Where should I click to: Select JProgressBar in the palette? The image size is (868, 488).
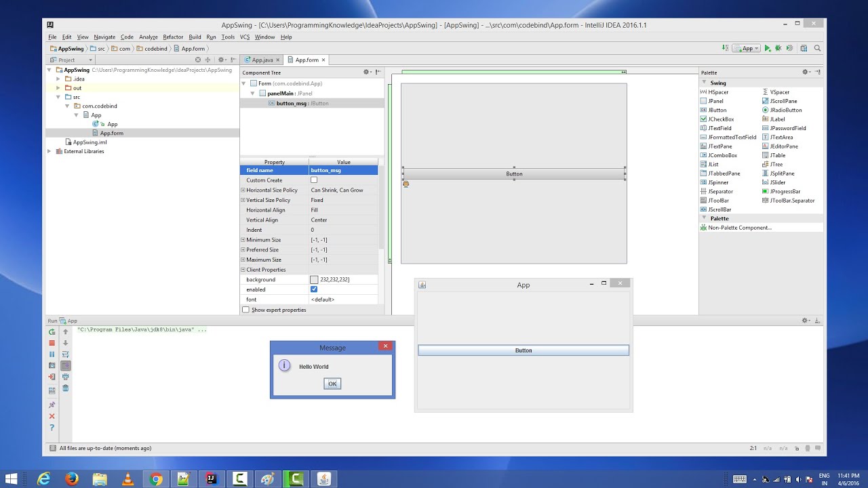coord(781,191)
